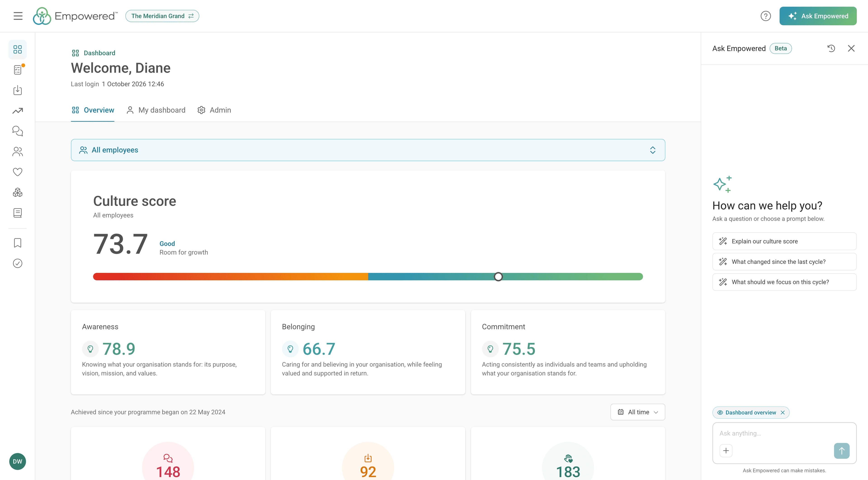This screenshot has height=480, width=868.
Task: Open the sidebar check circle icon
Action: (x=18, y=263)
